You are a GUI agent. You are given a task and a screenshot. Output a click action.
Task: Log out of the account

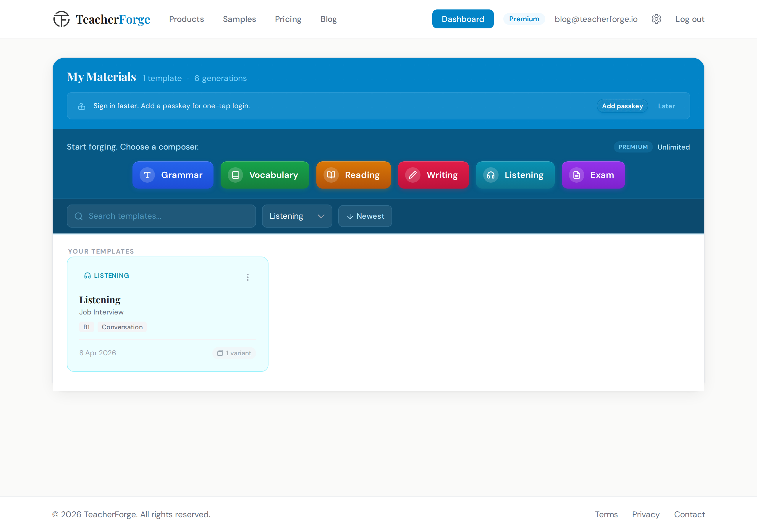pyautogui.click(x=690, y=19)
